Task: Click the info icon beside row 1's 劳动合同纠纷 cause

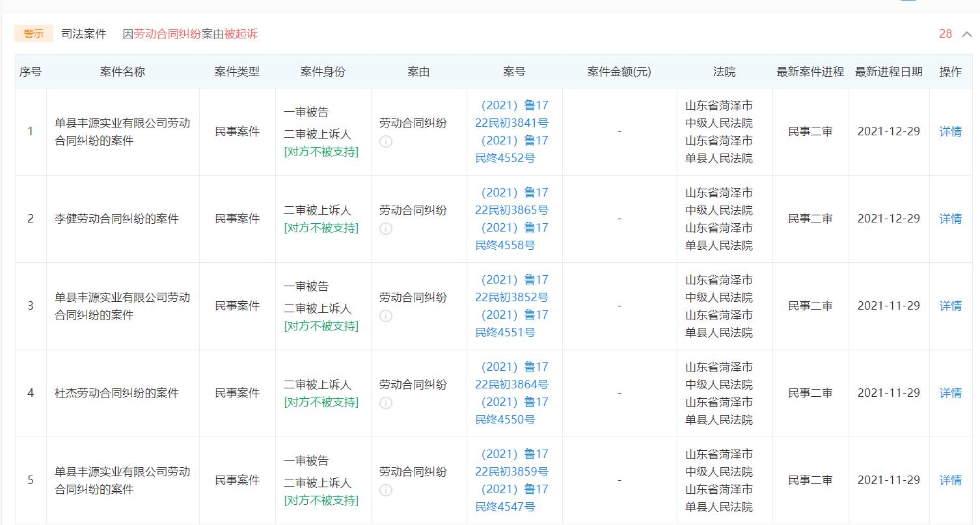Action: click(385, 141)
